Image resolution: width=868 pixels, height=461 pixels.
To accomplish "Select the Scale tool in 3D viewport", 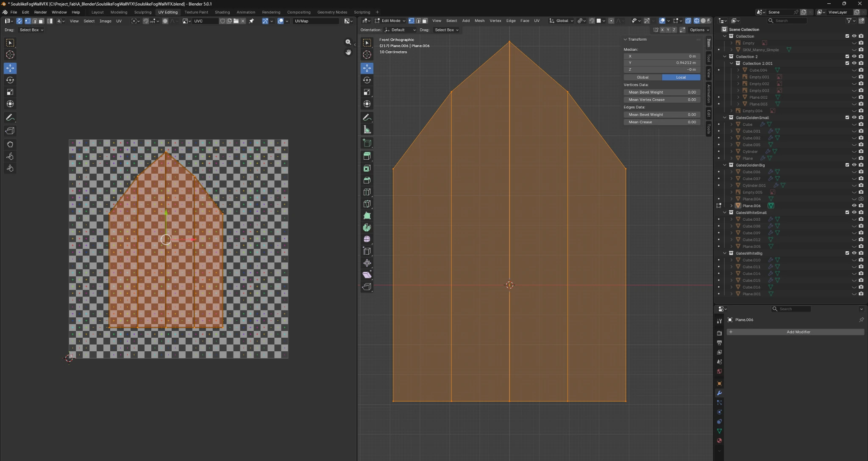I will (367, 92).
